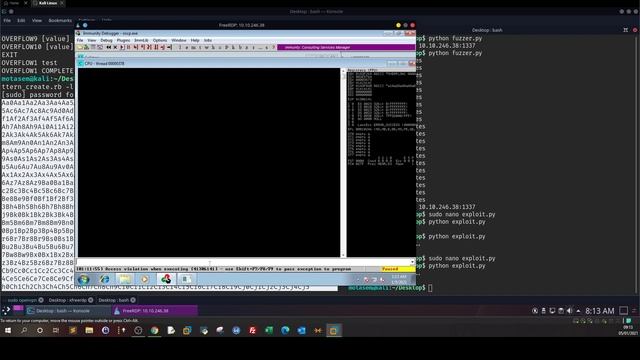Image resolution: width=640 pixels, height=360 pixels.
Task: Click the Run program play icon
Action: point(122,47)
